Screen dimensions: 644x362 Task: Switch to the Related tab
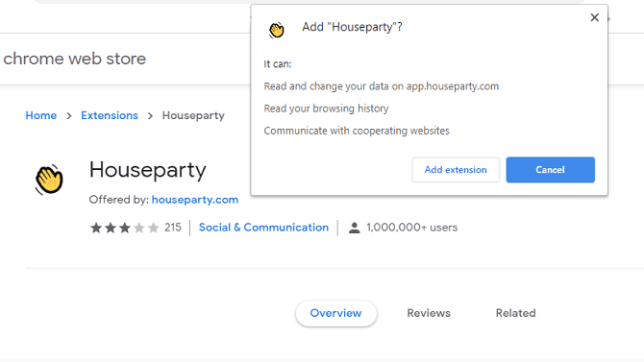tap(516, 313)
